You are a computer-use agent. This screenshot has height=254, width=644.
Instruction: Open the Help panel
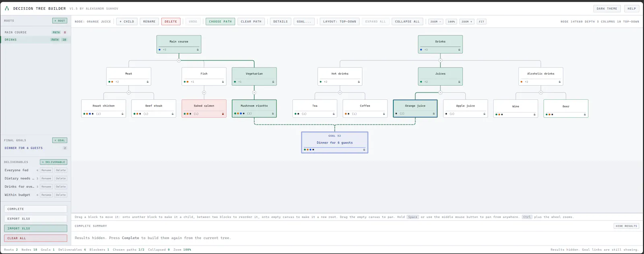632,8
